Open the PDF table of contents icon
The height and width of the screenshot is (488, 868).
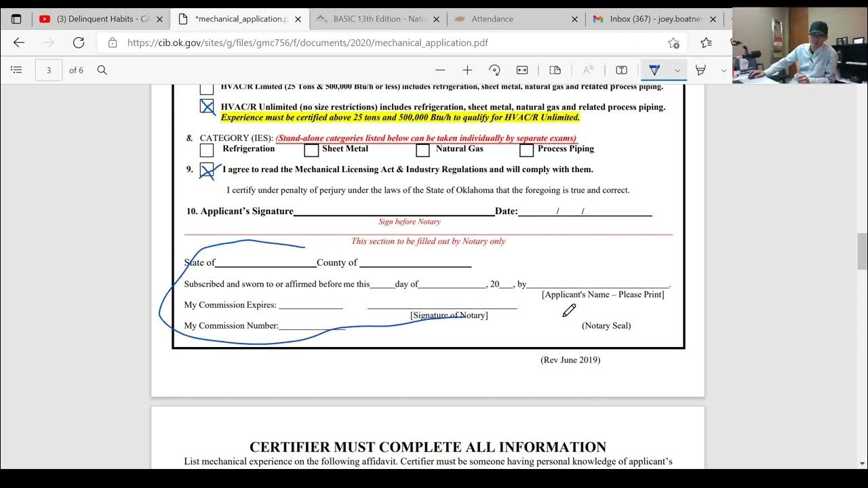17,70
